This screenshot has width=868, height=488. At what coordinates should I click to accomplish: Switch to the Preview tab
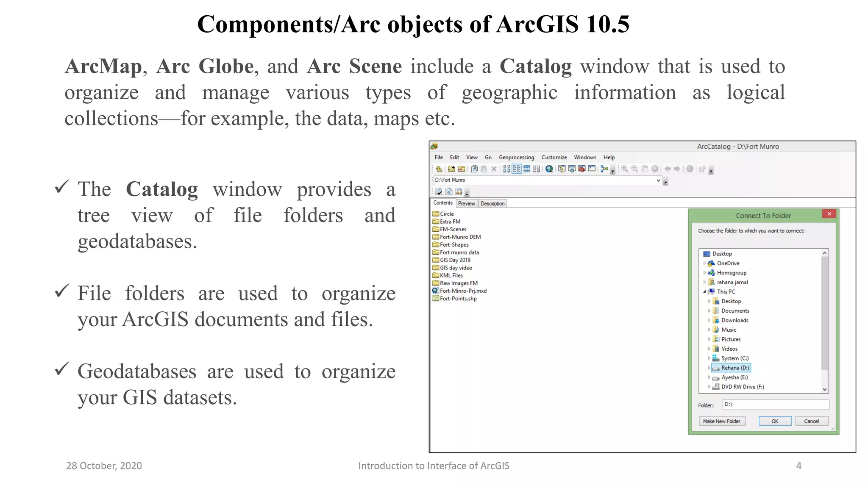(467, 204)
